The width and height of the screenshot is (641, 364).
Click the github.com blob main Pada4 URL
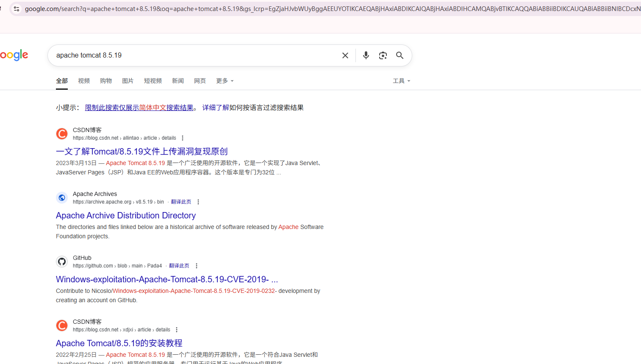coord(117,266)
